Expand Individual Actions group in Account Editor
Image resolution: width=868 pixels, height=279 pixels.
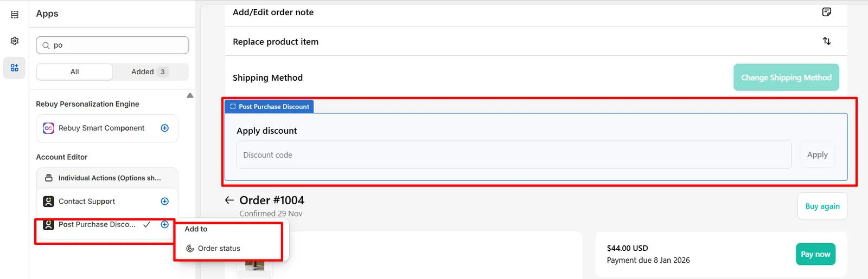click(x=107, y=178)
